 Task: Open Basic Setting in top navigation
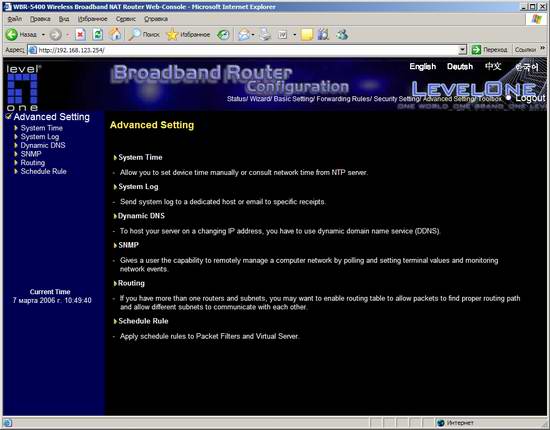(x=294, y=99)
